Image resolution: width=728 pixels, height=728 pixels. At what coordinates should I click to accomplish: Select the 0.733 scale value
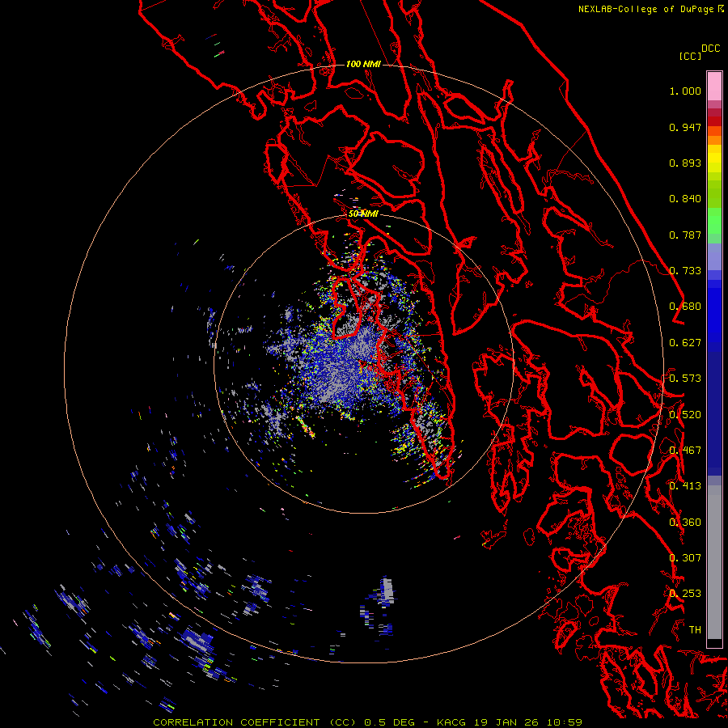pos(685,271)
